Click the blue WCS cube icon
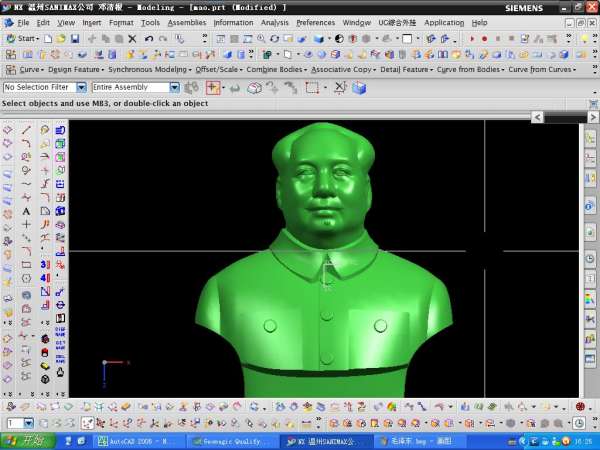 pyautogui.click(x=359, y=88)
